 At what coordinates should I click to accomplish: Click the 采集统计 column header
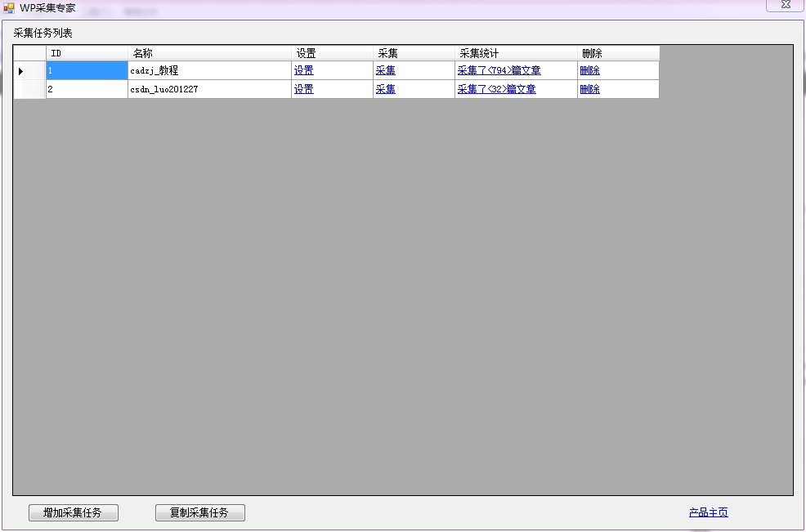point(515,53)
